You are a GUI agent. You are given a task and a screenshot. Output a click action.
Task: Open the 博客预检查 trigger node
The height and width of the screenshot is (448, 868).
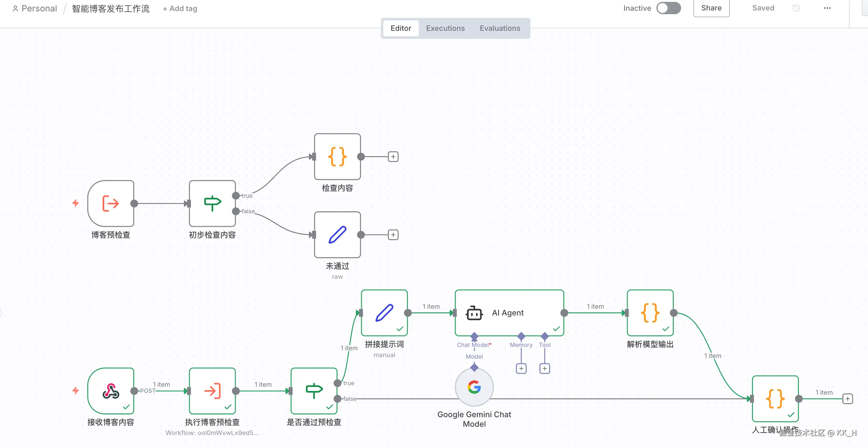pyautogui.click(x=110, y=203)
